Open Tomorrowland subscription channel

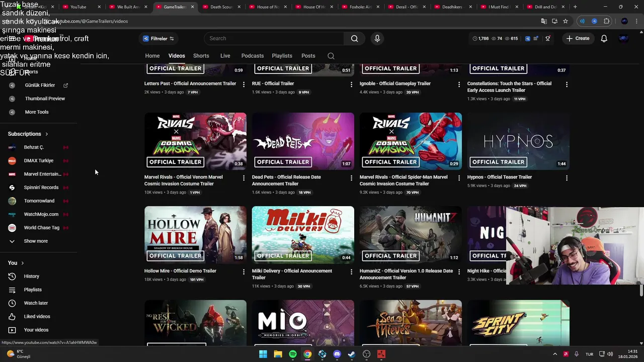[x=39, y=201]
